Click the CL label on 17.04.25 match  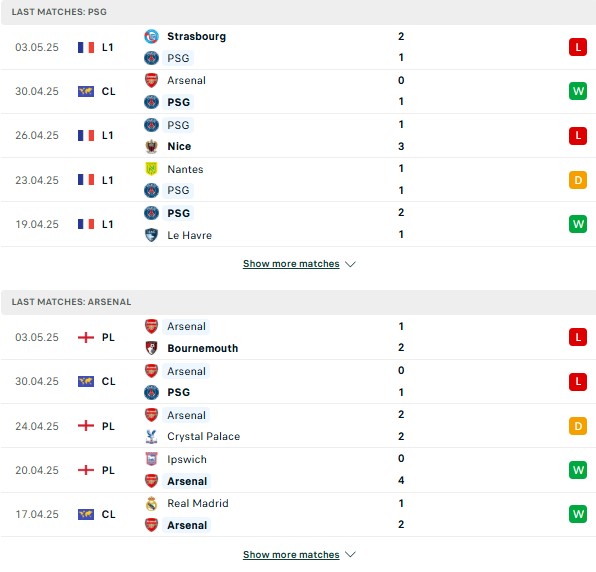pyautogui.click(x=108, y=514)
